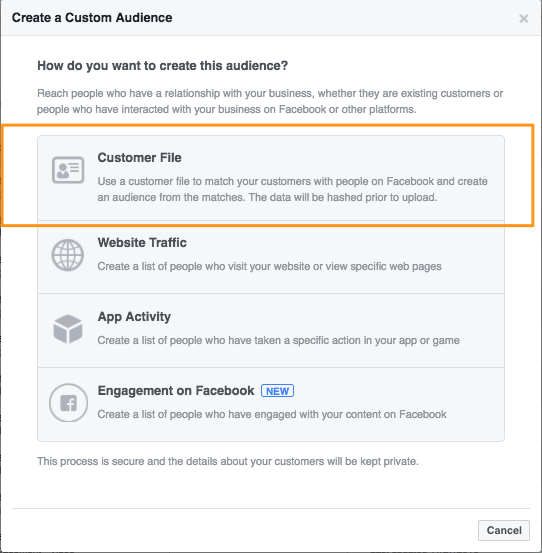Click the 'people who visit your website' description

pyautogui.click(x=269, y=266)
